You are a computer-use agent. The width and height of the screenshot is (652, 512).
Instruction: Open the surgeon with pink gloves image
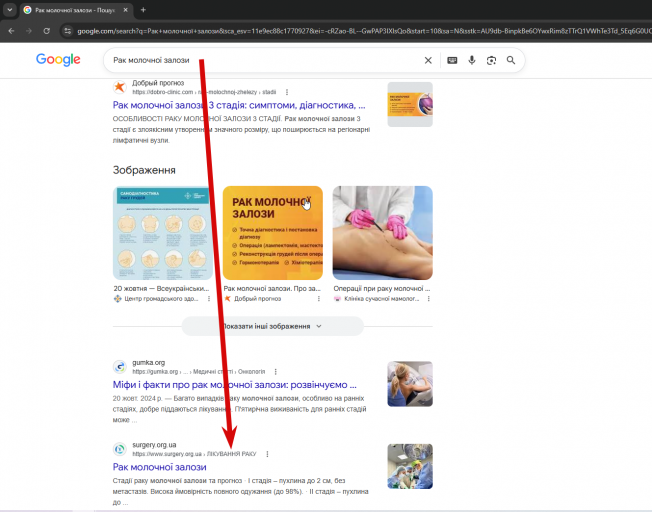pyautogui.click(x=383, y=233)
